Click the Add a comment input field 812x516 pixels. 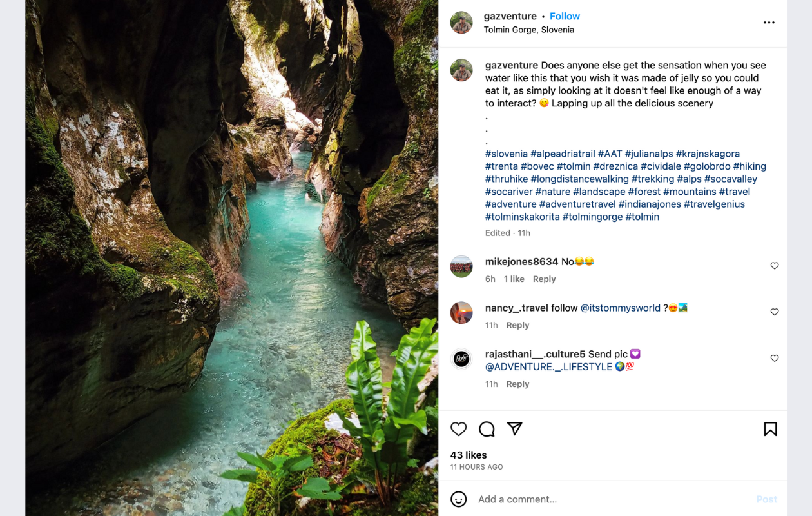(x=548, y=499)
